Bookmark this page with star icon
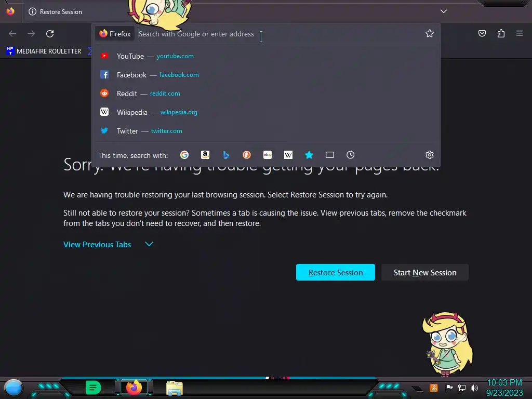The width and height of the screenshot is (532, 399). (x=430, y=33)
